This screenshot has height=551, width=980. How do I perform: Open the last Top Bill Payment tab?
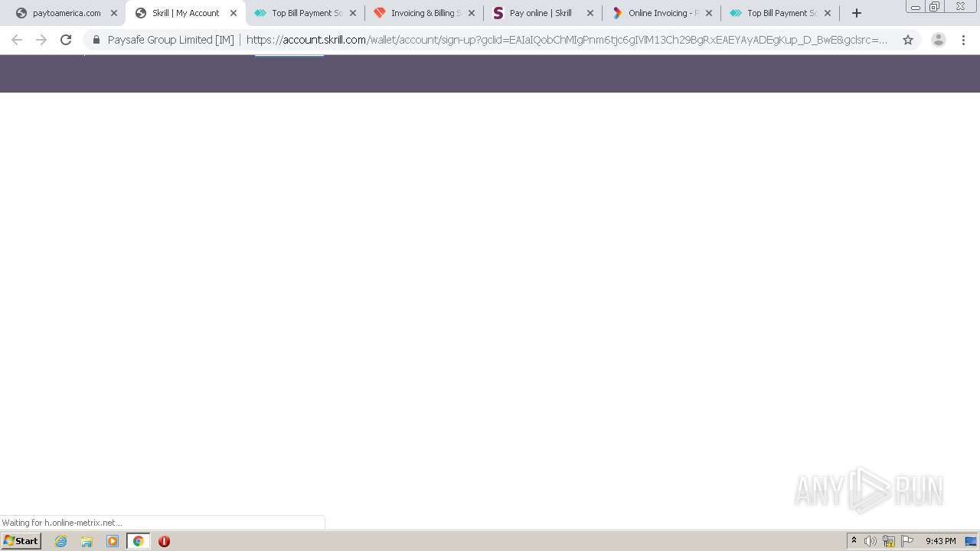pos(780,13)
